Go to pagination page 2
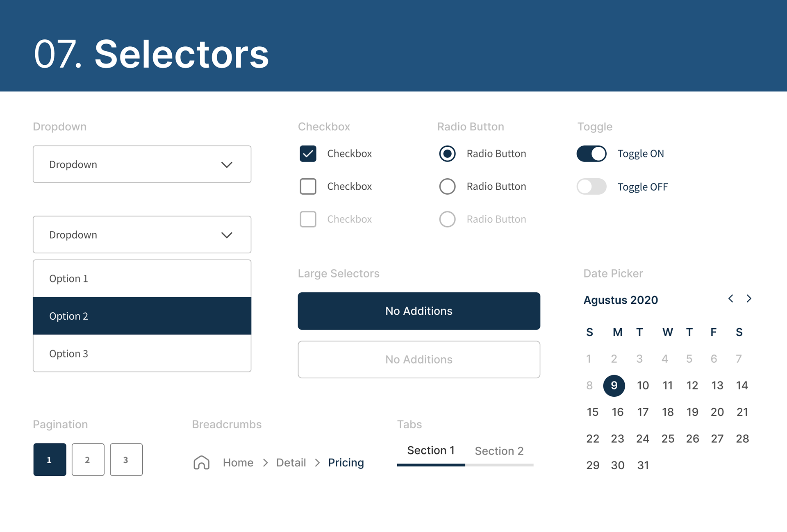Viewport: 787px width, 532px height. [88, 459]
